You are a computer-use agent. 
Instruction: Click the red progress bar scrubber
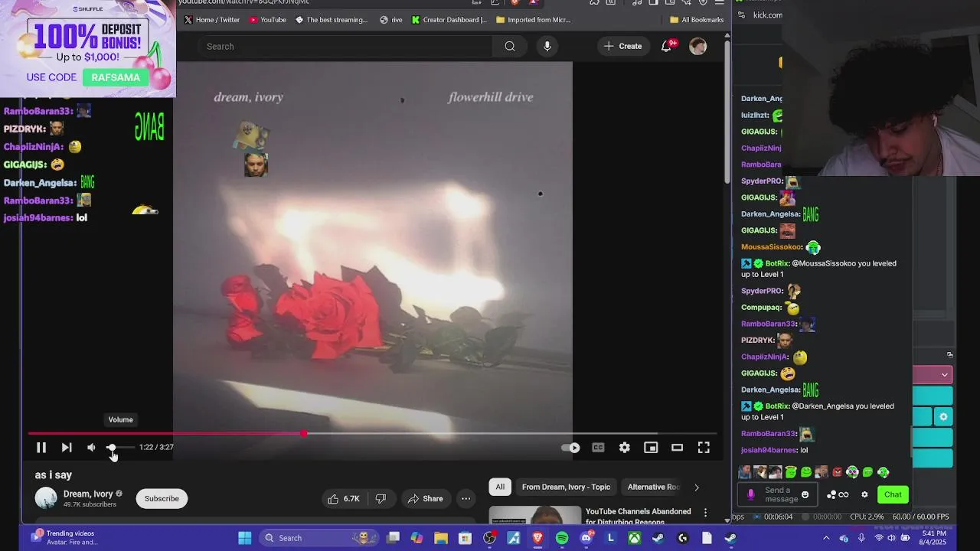coord(304,434)
